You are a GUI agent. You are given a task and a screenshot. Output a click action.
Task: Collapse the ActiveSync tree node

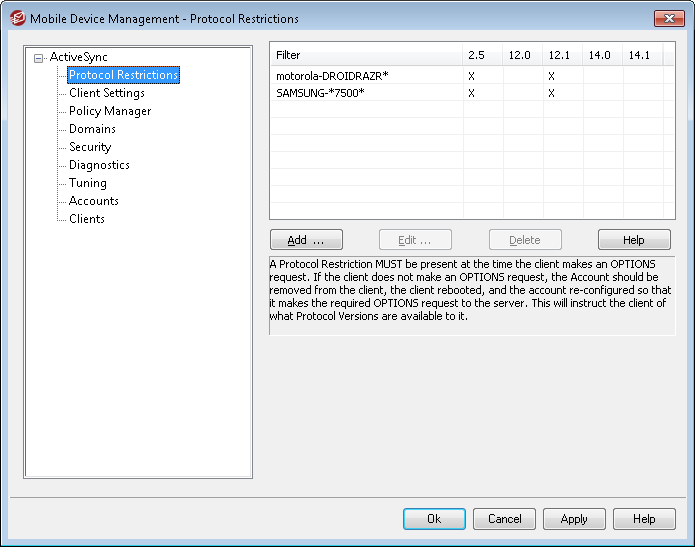click(39, 58)
